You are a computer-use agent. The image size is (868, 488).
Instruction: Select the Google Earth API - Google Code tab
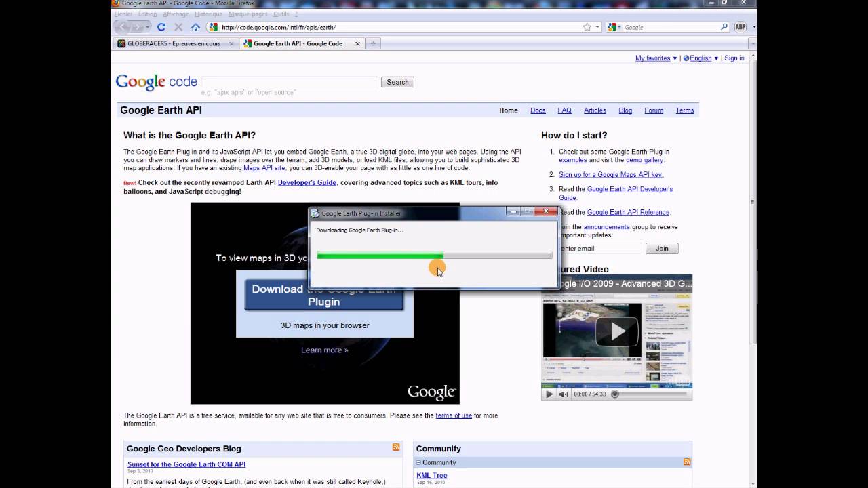302,43
